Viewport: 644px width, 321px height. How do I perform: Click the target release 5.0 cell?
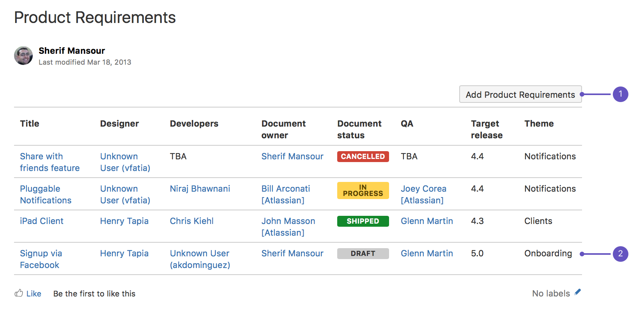[x=478, y=253]
